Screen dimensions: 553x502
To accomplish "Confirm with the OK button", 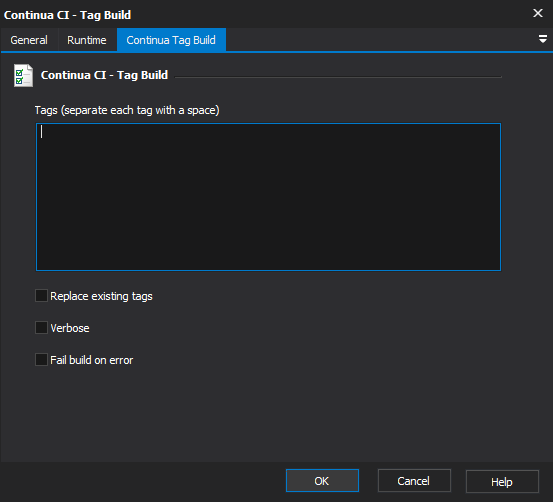I will tap(322, 480).
